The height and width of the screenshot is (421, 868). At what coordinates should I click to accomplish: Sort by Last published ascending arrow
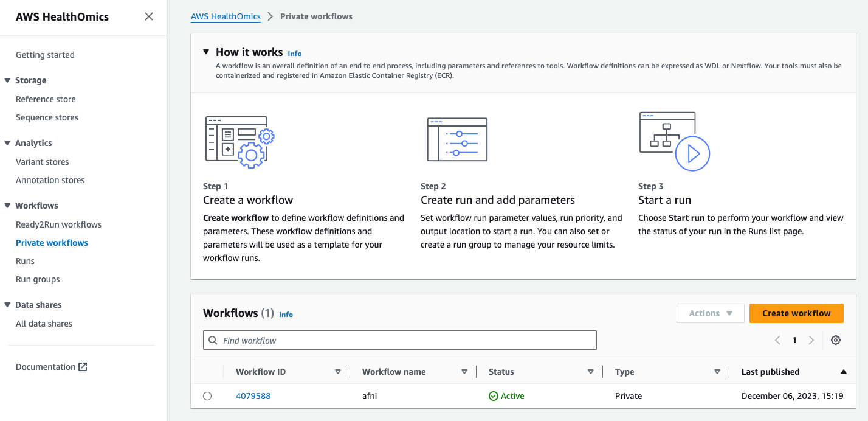click(843, 372)
